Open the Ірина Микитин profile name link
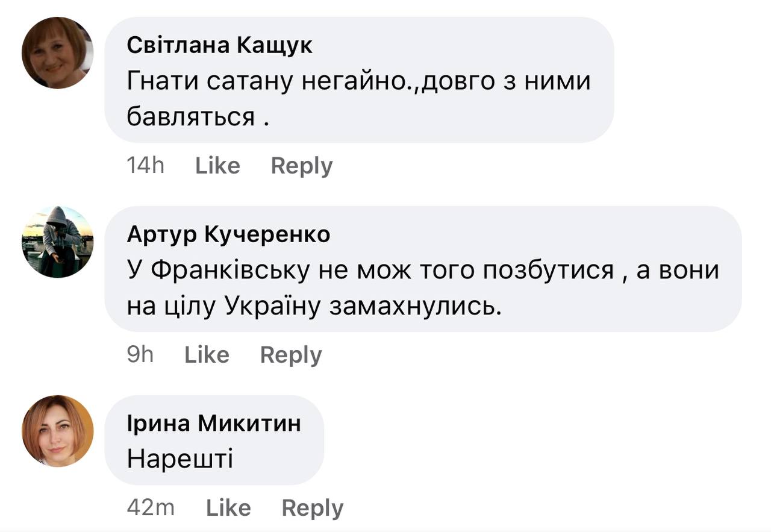Image resolution: width=771 pixels, height=532 pixels. (x=214, y=424)
